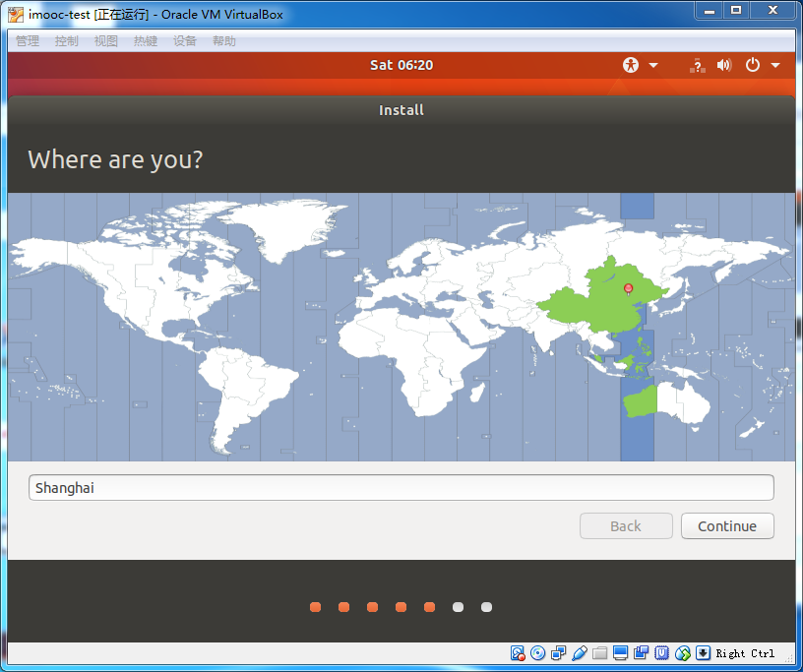Click the Right Ctrl host key label
803x672 pixels.
point(745,653)
